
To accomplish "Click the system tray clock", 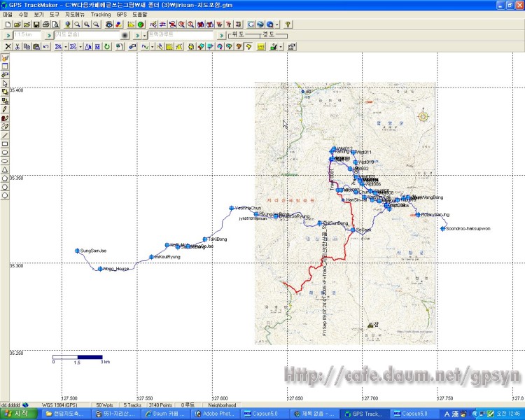I will pyautogui.click(x=509, y=414).
